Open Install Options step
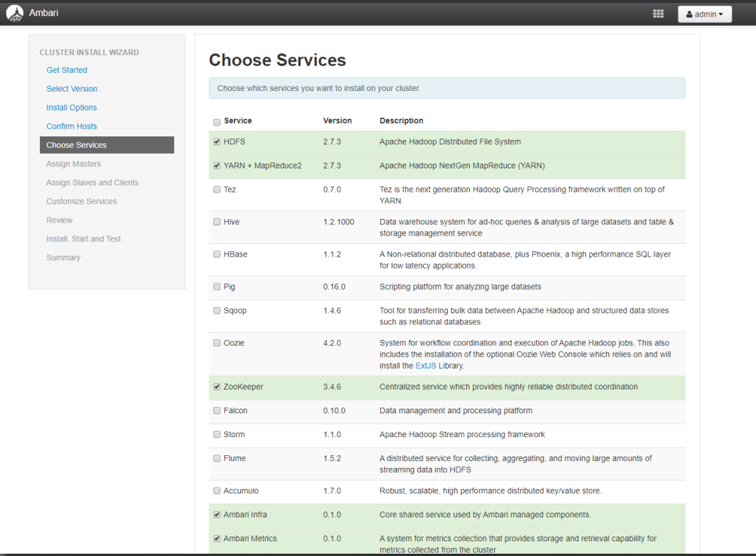756x556 pixels. pyautogui.click(x=71, y=108)
